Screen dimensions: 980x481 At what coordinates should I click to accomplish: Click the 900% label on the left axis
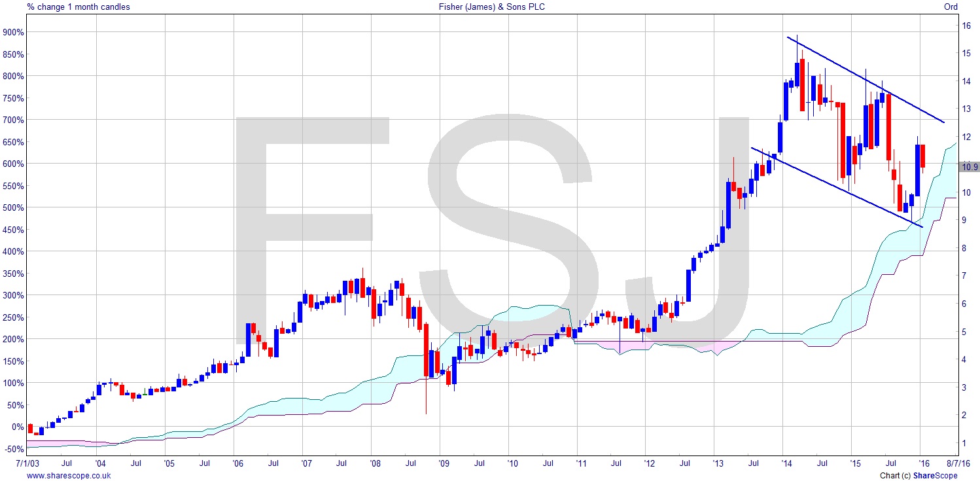14,32
